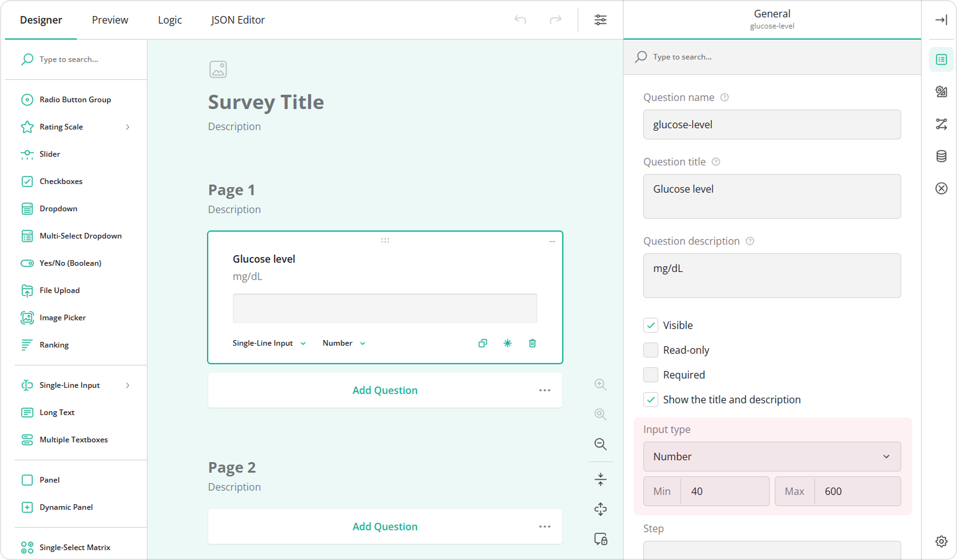Open the Layout category icon below General panel
Image resolution: width=957 pixels, height=560 pixels.
(x=941, y=92)
